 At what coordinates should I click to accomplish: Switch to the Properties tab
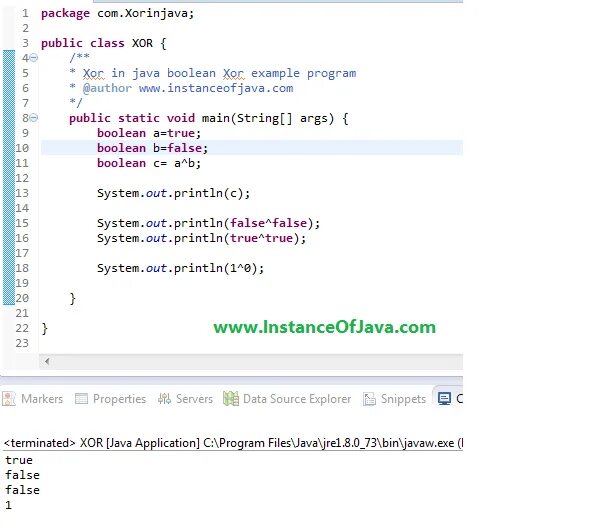pos(111,399)
